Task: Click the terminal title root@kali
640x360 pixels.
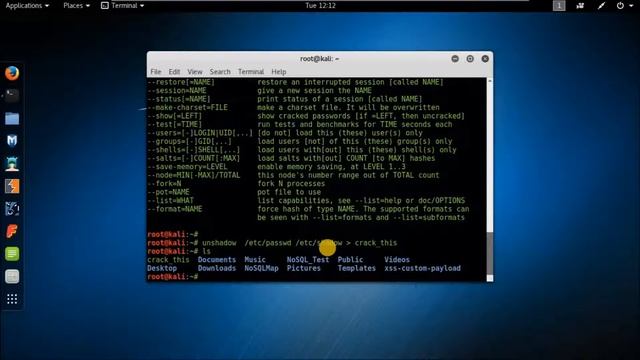Action: [x=320, y=59]
